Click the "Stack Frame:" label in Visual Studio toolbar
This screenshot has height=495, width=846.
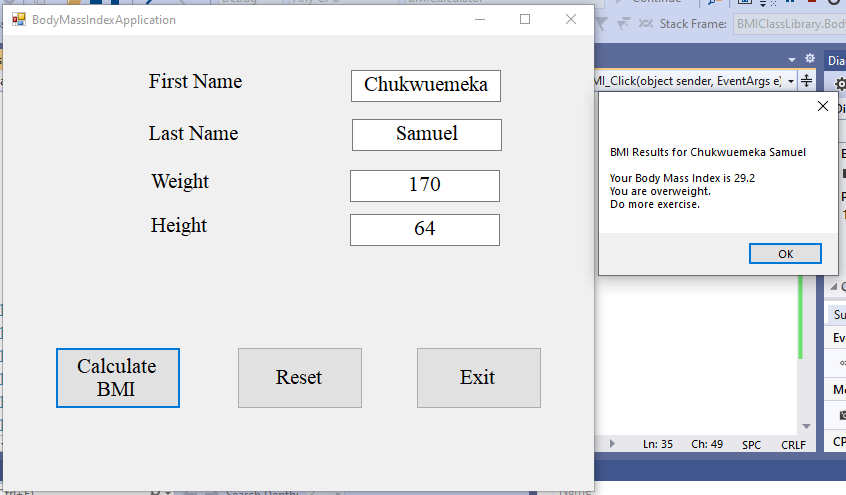tap(693, 24)
